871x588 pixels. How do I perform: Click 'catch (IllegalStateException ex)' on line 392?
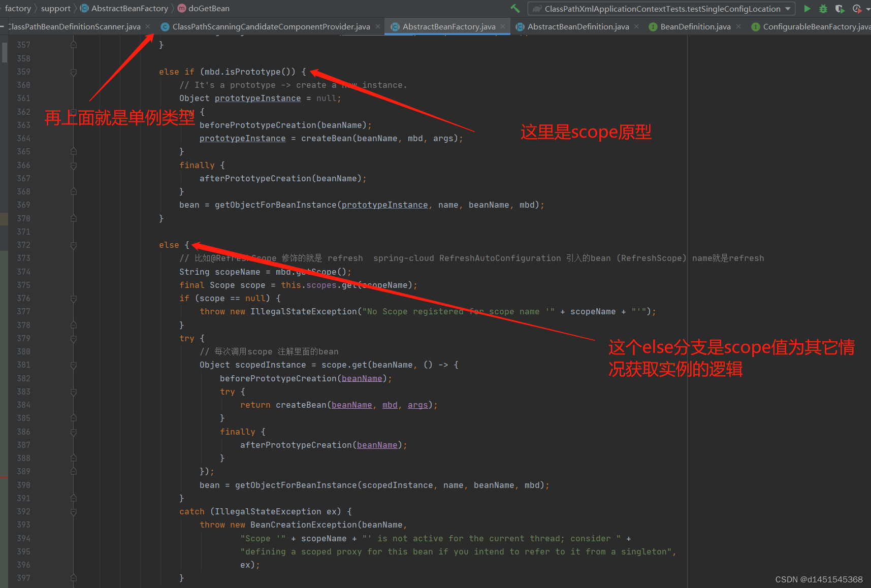click(x=260, y=512)
